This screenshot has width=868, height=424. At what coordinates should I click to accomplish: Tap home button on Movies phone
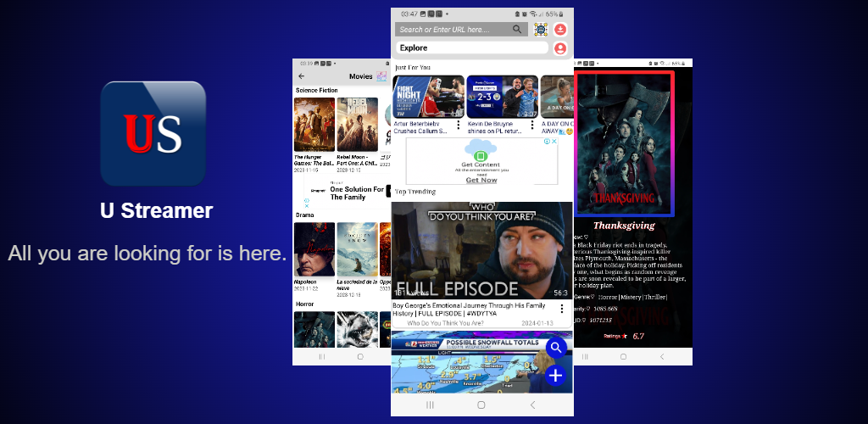click(x=360, y=356)
